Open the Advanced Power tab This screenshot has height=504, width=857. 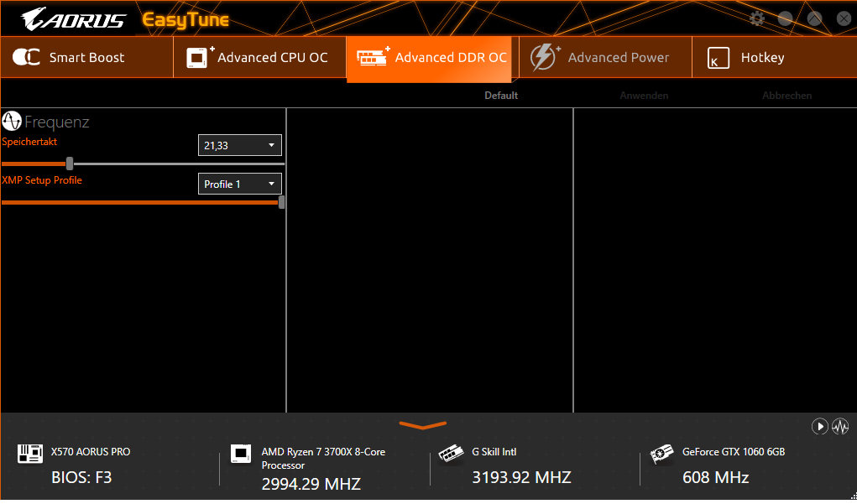605,57
